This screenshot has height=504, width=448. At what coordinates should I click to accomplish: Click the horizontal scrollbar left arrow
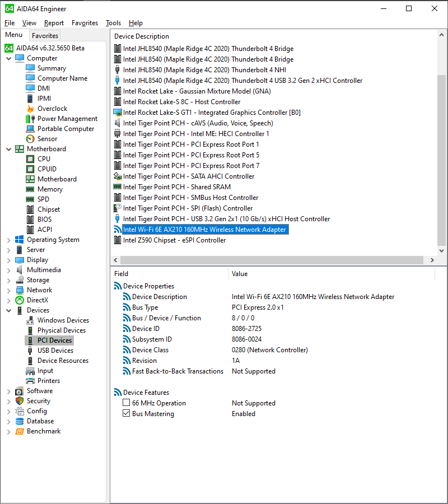pos(116,260)
